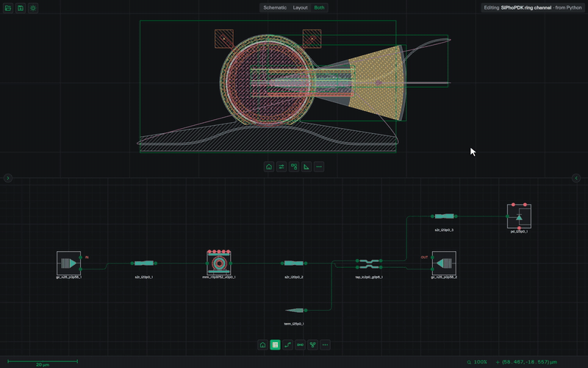Click the pd_l25p0_1 label text

[x=519, y=232]
